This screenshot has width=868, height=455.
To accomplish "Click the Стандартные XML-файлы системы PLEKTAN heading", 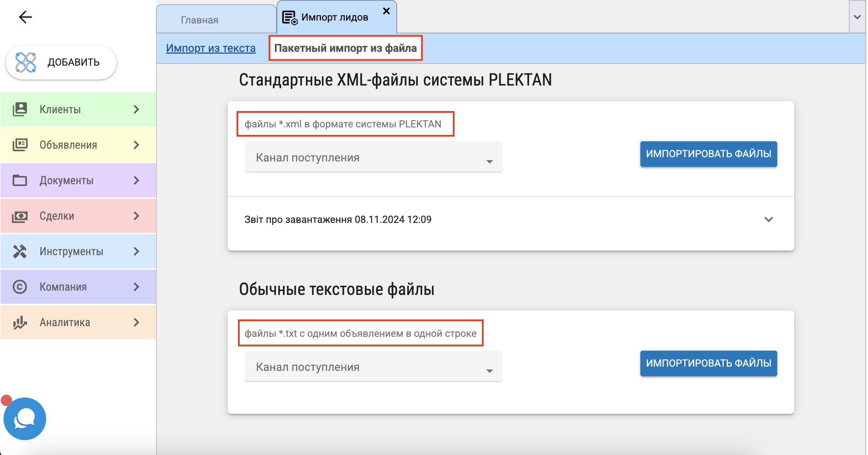I will click(x=395, y=80).
